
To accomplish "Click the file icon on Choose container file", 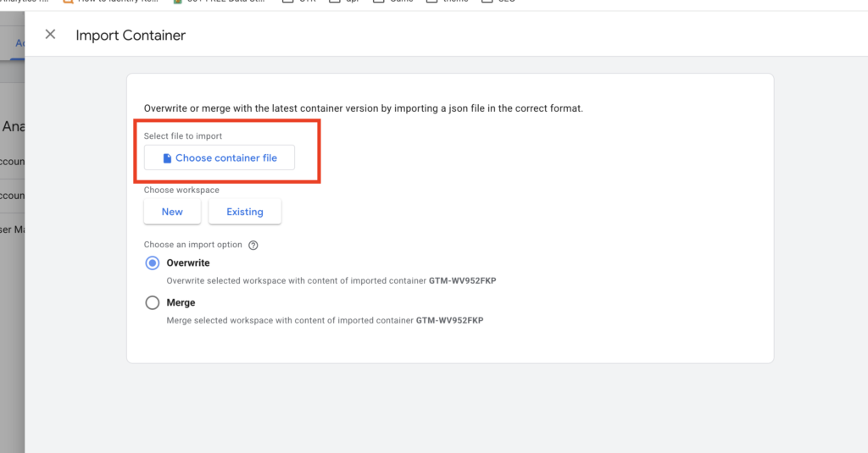I will [167, 158].
